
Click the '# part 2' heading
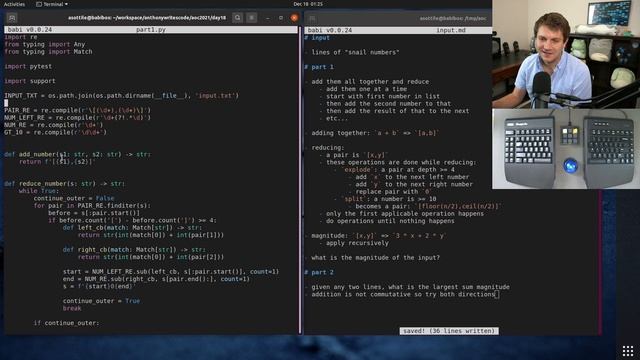coord(319,272)
